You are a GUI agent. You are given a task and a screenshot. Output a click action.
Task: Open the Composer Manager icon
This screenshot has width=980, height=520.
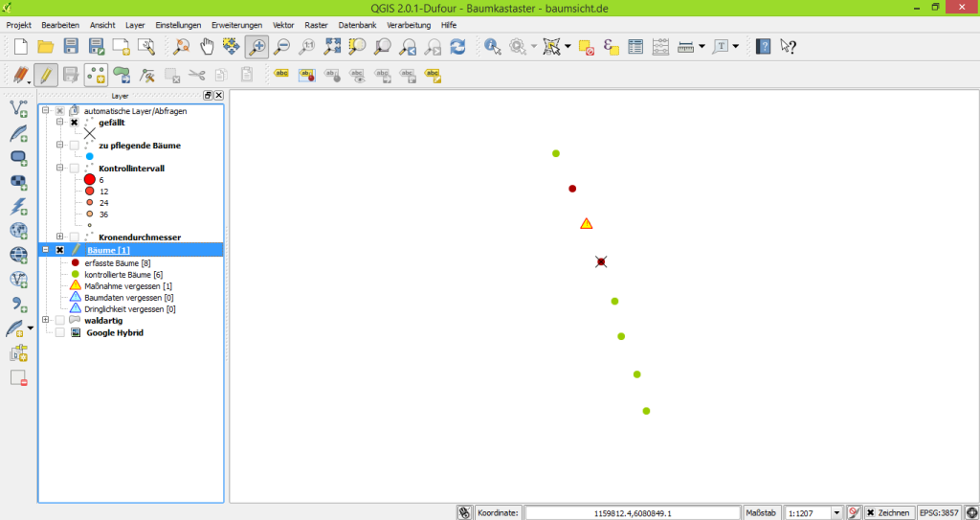[x=145, y=46]
